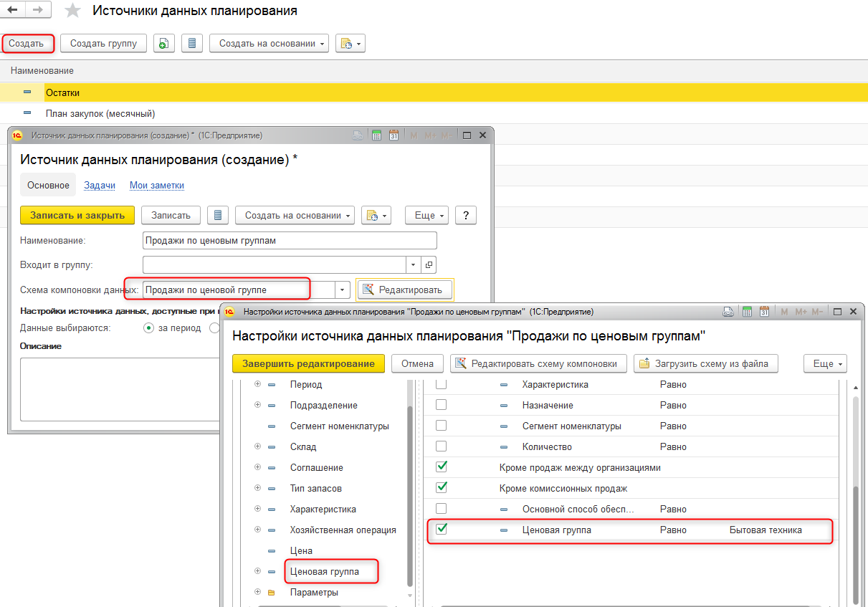This screenshot has height=607, width=868.
Task: Click open-reference icon beside group field
Action: (429, 265)
